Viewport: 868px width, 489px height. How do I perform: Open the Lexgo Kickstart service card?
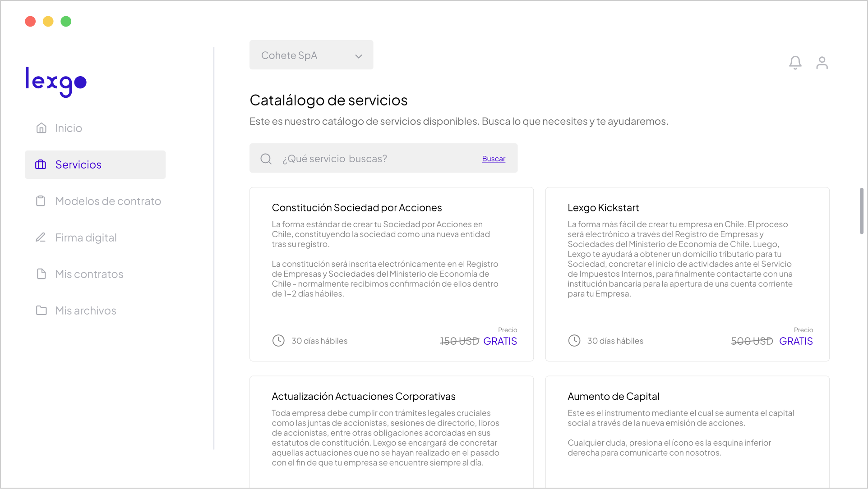click(687, 274)
